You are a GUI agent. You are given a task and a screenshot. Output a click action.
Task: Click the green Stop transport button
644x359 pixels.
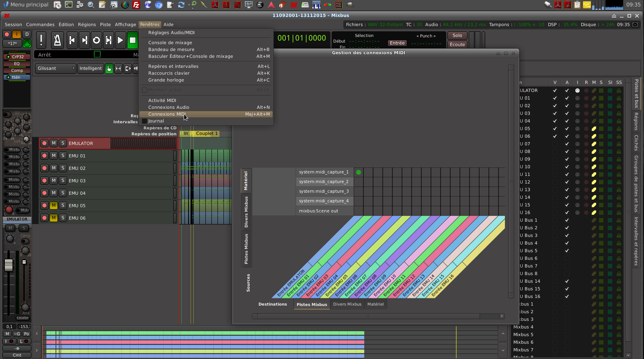click(x=132, y=40)
